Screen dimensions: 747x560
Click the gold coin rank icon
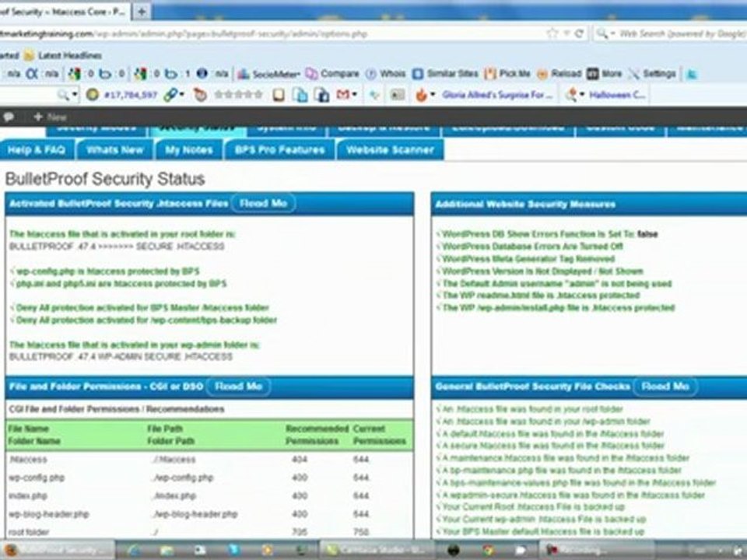[93, 95]
